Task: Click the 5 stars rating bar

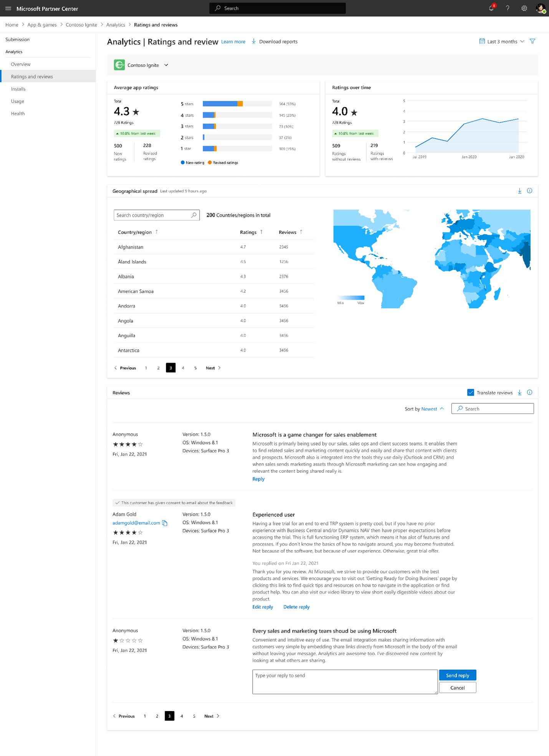Action: 237,104
